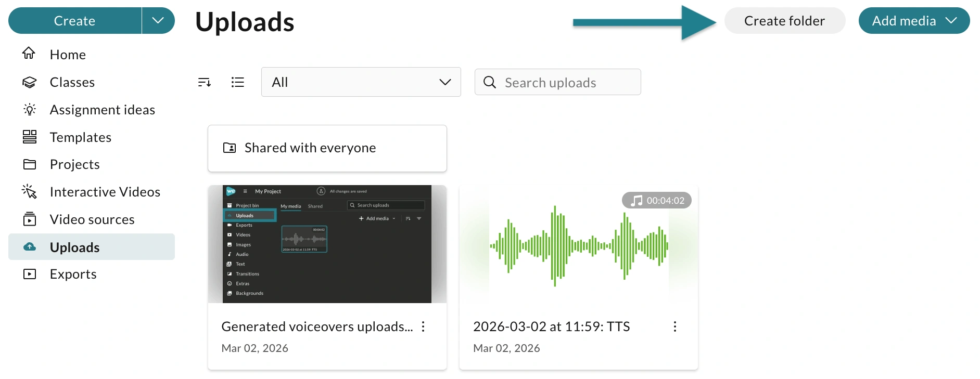Click the Assignment ideas lightbulb icon
Viewport: 980px width, 379px height.
[30, 109]
